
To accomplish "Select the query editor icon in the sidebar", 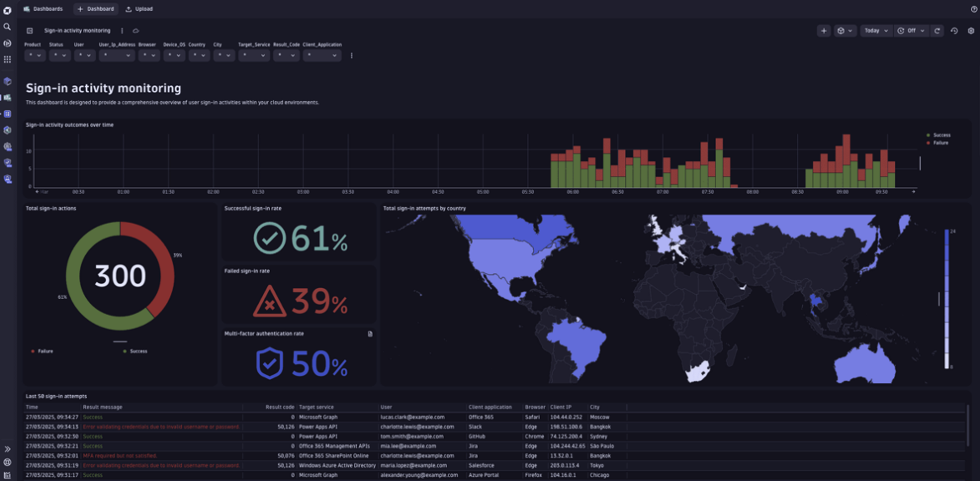I will click(x=7, y=44).
